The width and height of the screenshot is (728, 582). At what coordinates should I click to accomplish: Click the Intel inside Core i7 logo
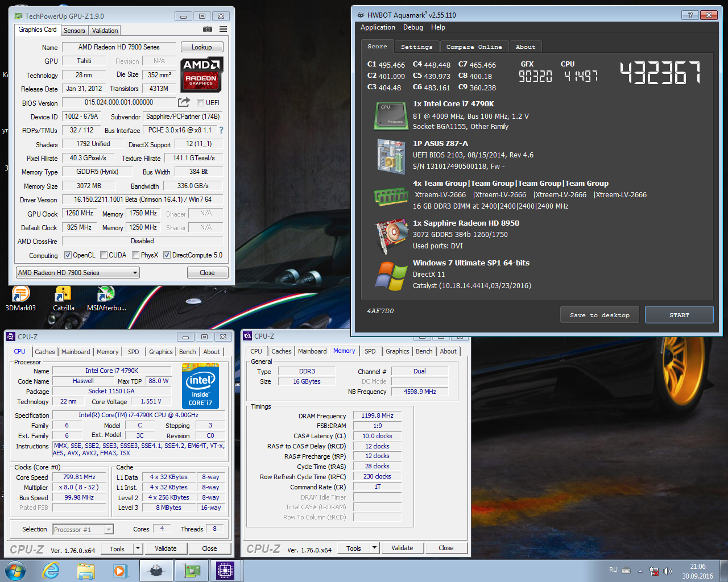(x=200, y=386)
